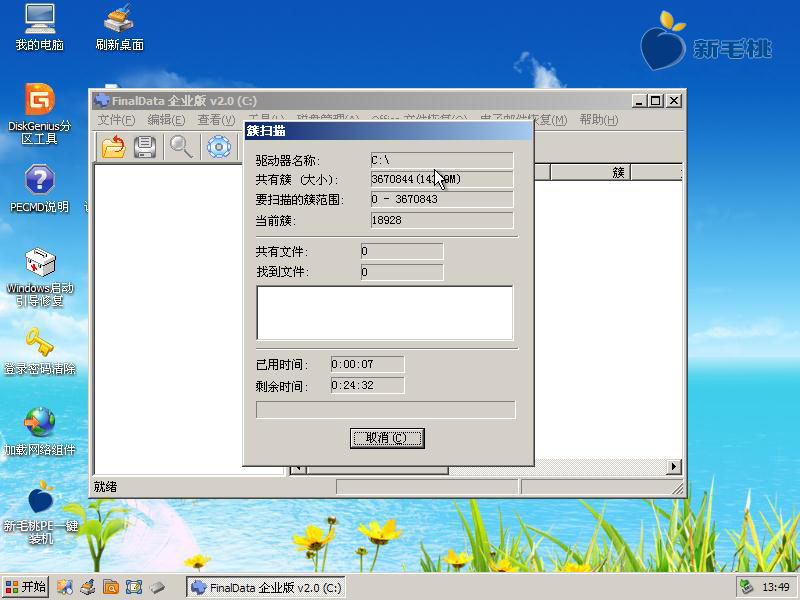Select the Windows启动引导修复 desktop icon
Viewport: 800px width, 600px height.
[40, 278]
